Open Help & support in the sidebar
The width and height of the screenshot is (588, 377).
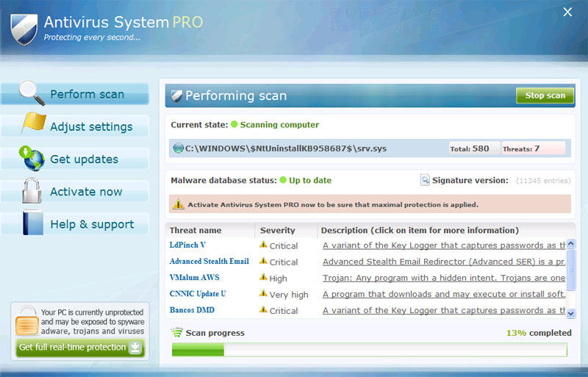point(75,224)
